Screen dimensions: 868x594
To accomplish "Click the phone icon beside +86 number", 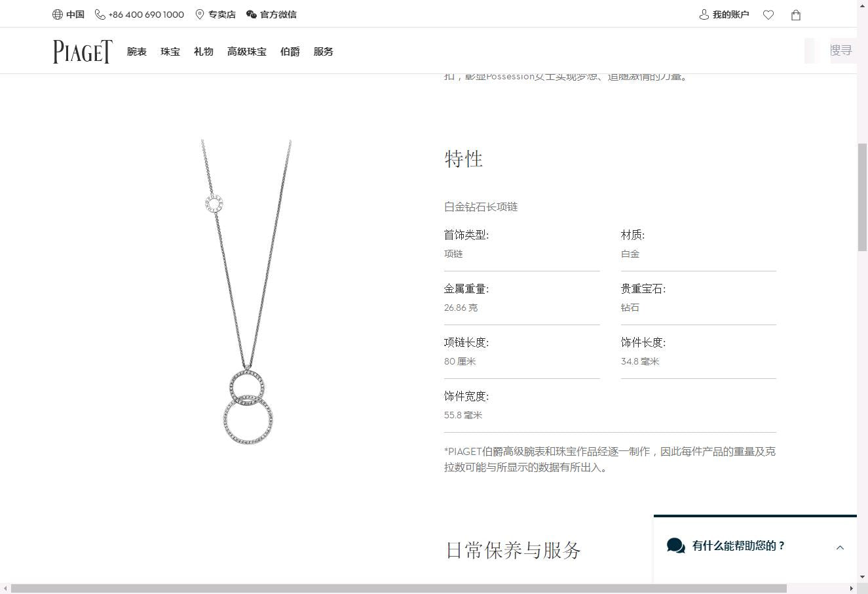I will (x=100, y=14).
